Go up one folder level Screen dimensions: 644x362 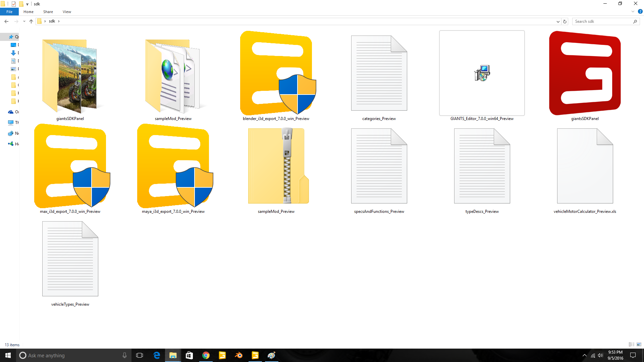point(31,21)
